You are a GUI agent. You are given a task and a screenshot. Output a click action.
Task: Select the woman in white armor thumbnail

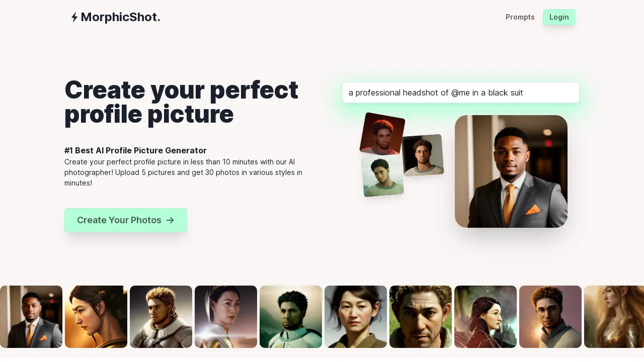pyautogui.click(x=225, y=316)
